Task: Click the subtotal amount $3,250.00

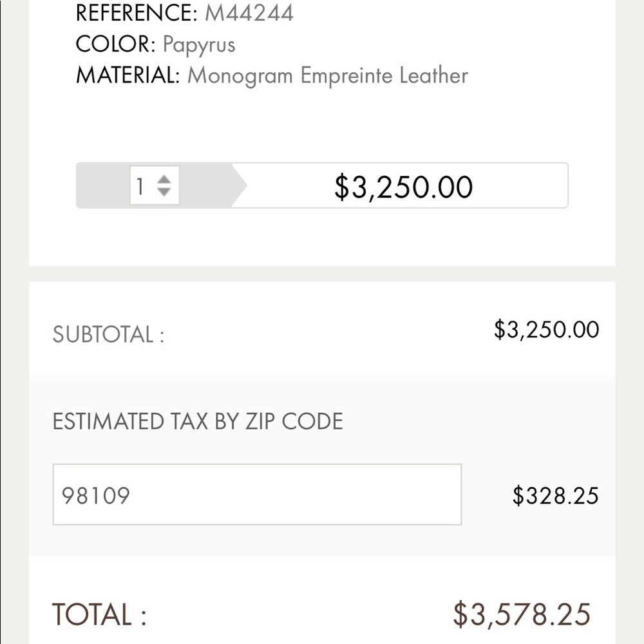Action: [x=546, y=330]
